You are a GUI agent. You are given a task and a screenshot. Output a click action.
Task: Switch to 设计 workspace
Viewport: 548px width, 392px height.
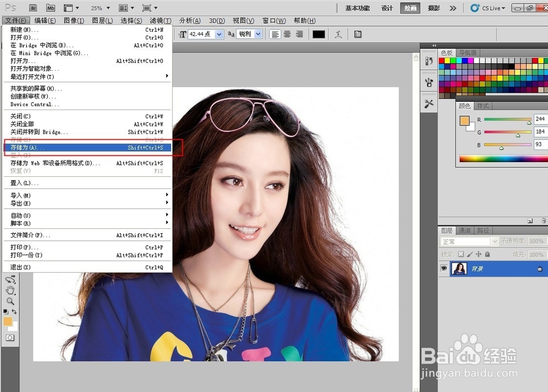[x=387, y=8]
